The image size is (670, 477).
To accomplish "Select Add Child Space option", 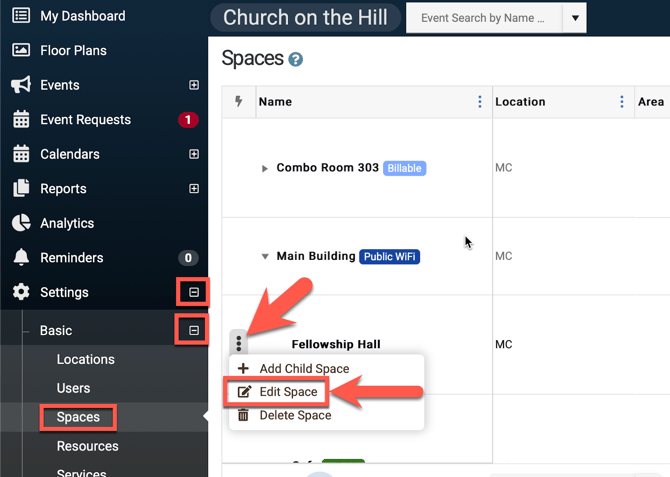I will [x=304, y=368].
